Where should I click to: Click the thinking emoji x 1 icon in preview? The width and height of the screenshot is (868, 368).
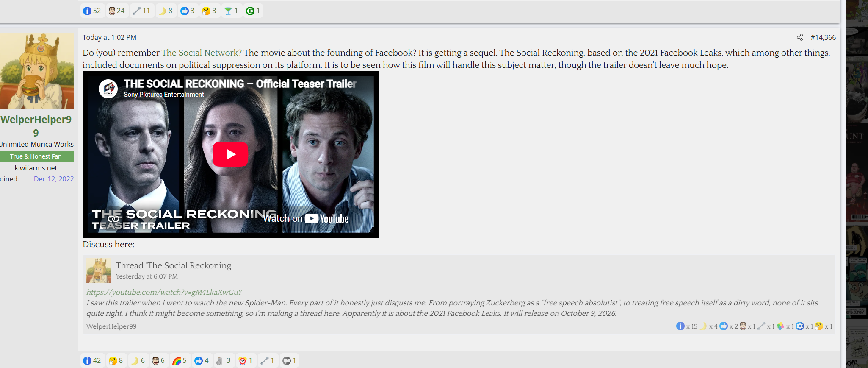819,326
